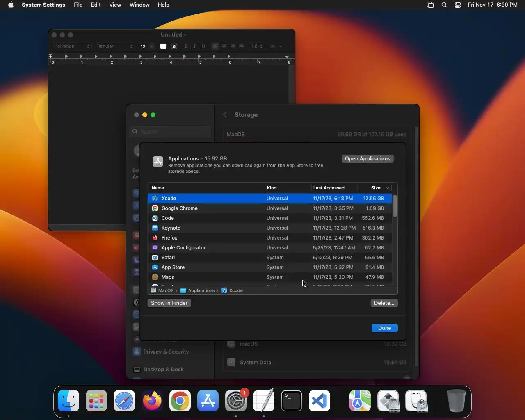Click the menu bar date and time
The height and width of the screenshot is (420, 525).
[493, 5]
